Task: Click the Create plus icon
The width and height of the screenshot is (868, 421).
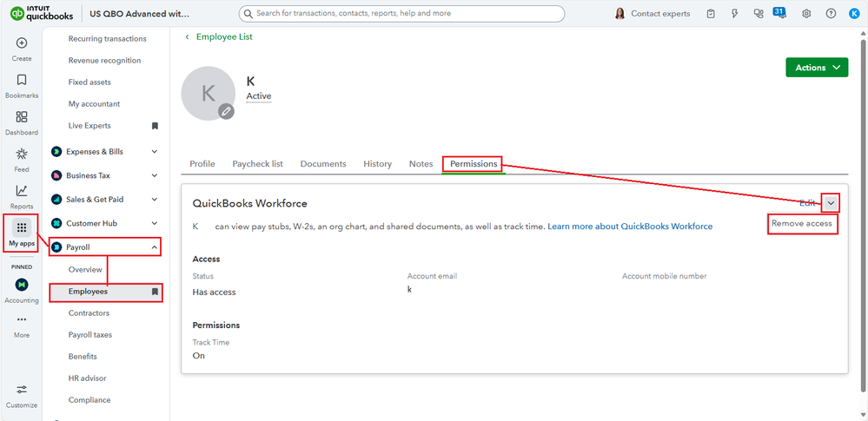Action: coord(22,43)
